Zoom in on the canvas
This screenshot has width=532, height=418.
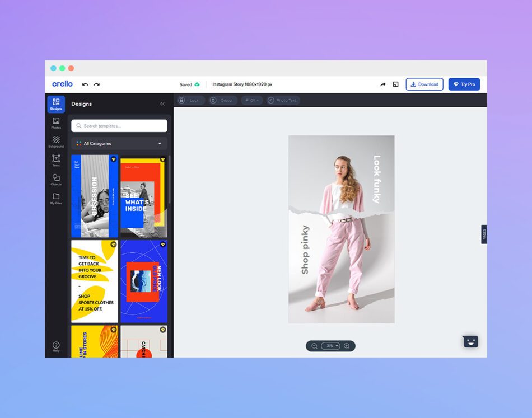coord(346,346)
